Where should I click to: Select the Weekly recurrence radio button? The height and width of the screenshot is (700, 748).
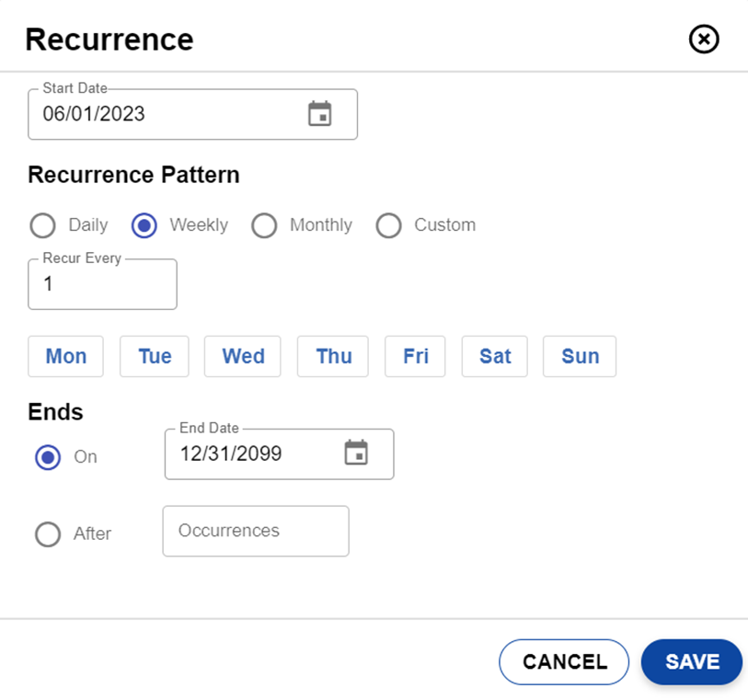[144, 225]
